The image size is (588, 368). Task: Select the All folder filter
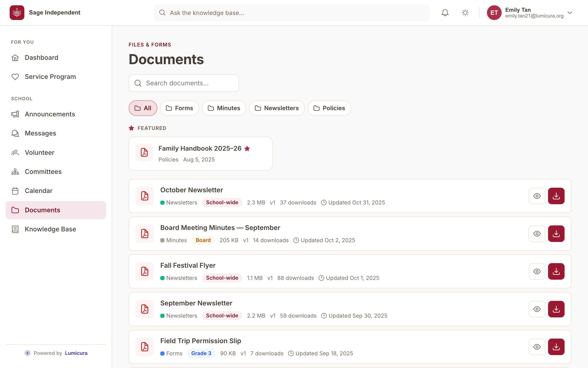point(143,108)
